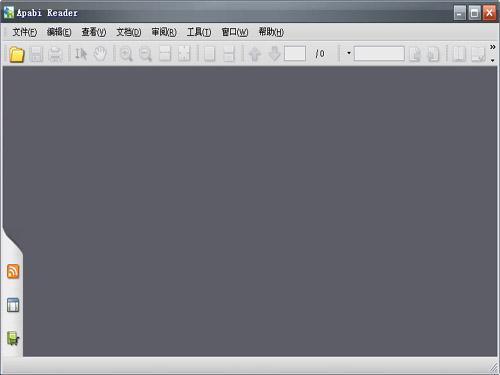Open the 查看(V) menu
The height and width of the screenshot is (375, 500).
[x=94, y=32]
